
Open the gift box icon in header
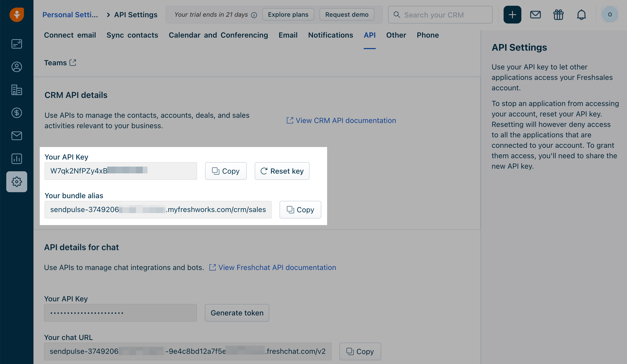(558, 15)
